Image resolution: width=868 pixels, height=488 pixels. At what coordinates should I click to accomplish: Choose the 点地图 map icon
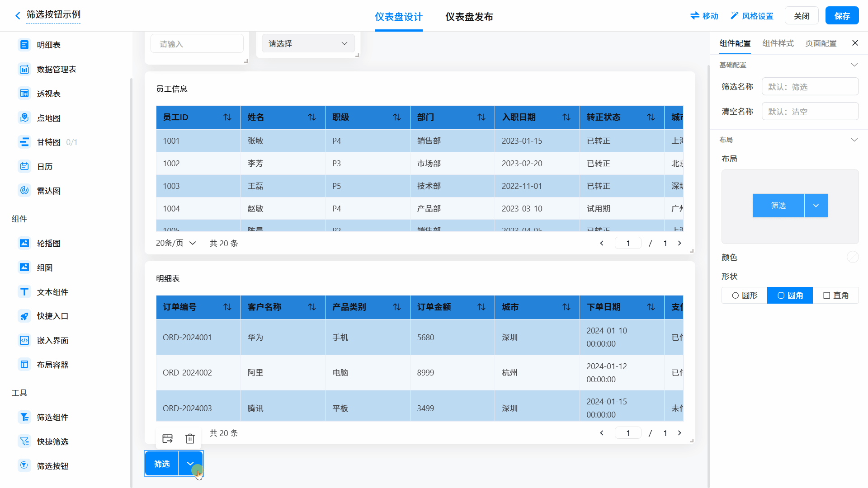pyautogui.click(x=24, y=118)
